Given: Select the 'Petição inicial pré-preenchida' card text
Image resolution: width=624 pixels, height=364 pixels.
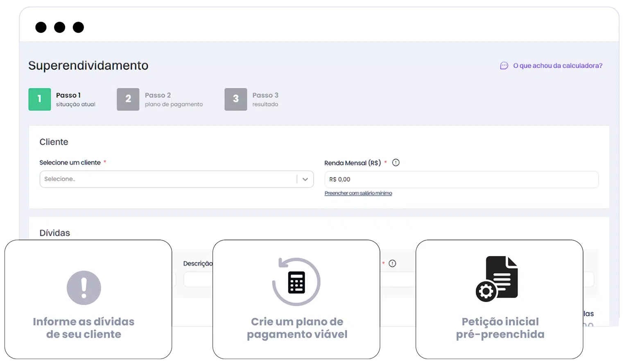Looking at the screenshot, I should [x=500, y=328].
